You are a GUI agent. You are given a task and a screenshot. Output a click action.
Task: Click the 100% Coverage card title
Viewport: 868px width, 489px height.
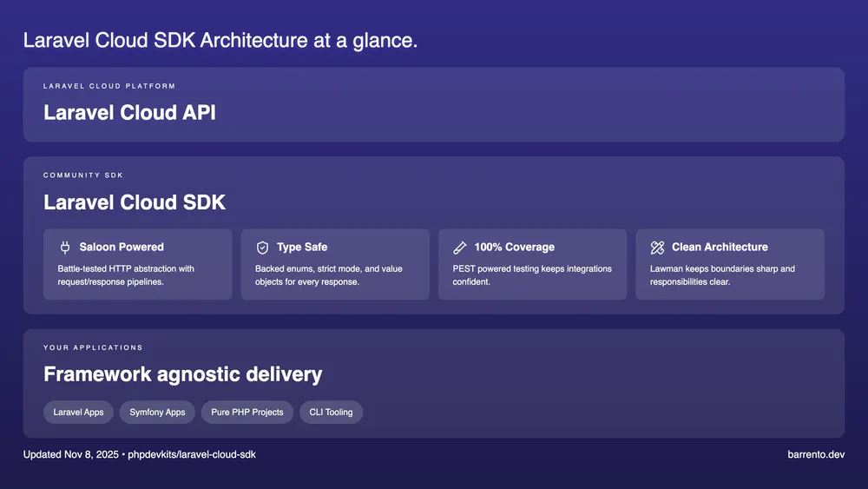click(514, 248)
